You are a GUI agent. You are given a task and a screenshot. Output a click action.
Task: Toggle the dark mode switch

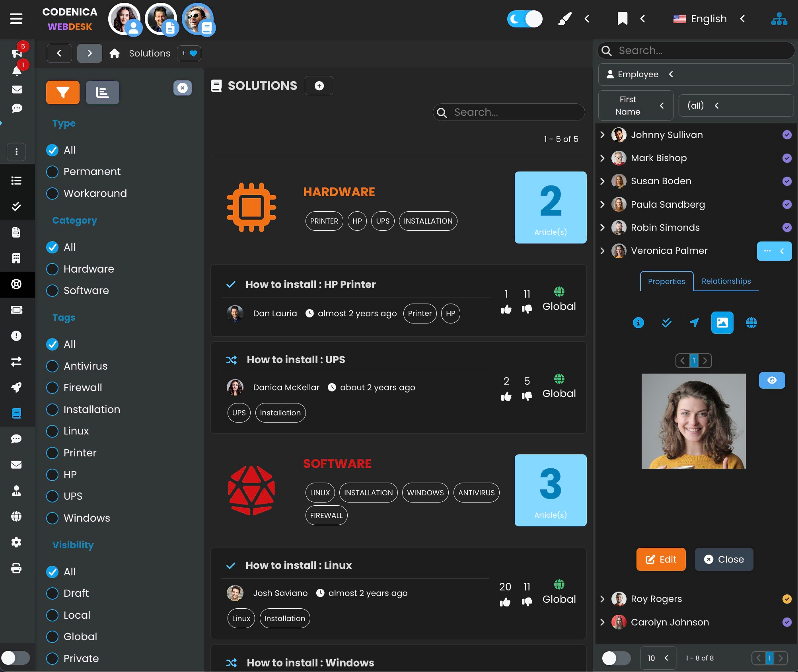(525, 18)
